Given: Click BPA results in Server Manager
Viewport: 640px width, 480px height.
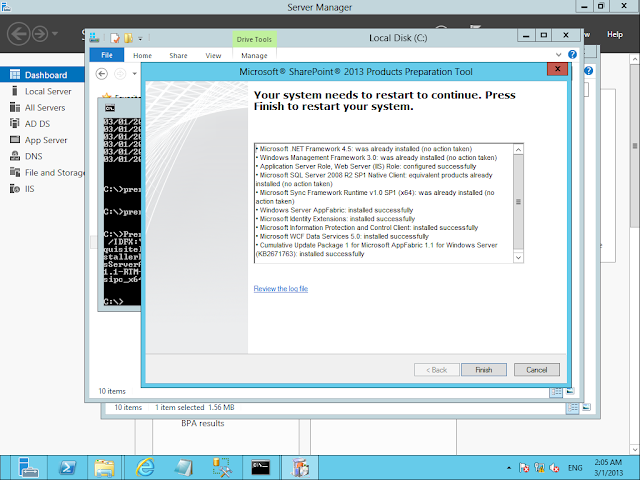Looking at the screenshot, I should pos(203,423).
